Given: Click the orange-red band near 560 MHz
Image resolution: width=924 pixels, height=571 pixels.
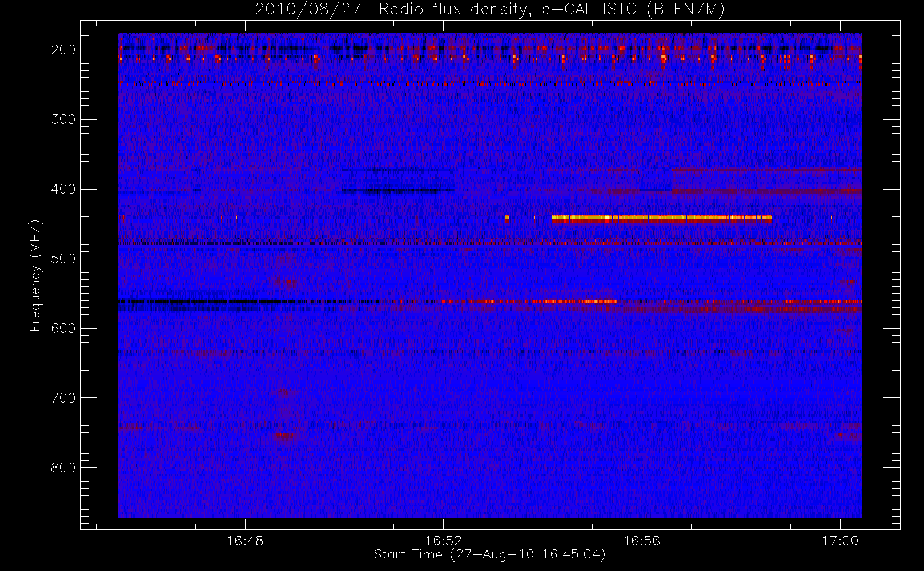Looking at the screenshot, I should 528,301.
